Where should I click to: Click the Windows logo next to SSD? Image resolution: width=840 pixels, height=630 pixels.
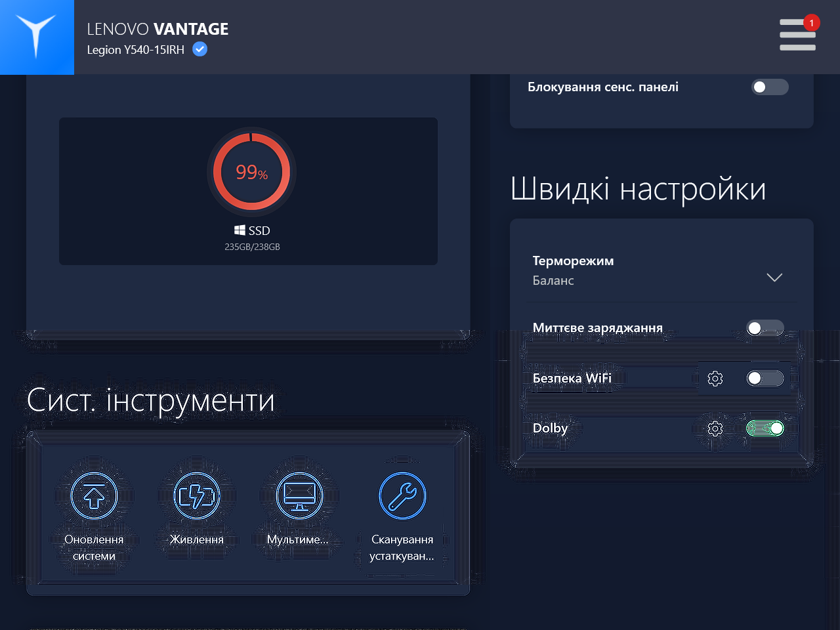[x=240, y=230]
